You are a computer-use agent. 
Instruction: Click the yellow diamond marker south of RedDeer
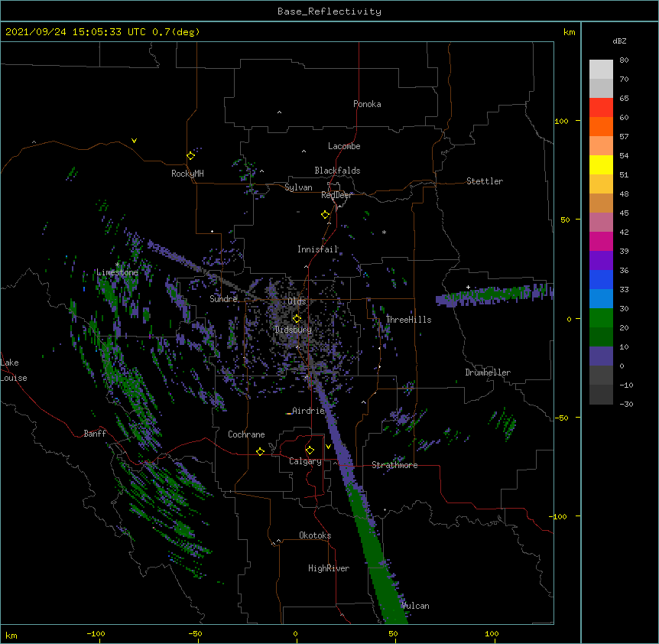325,215
